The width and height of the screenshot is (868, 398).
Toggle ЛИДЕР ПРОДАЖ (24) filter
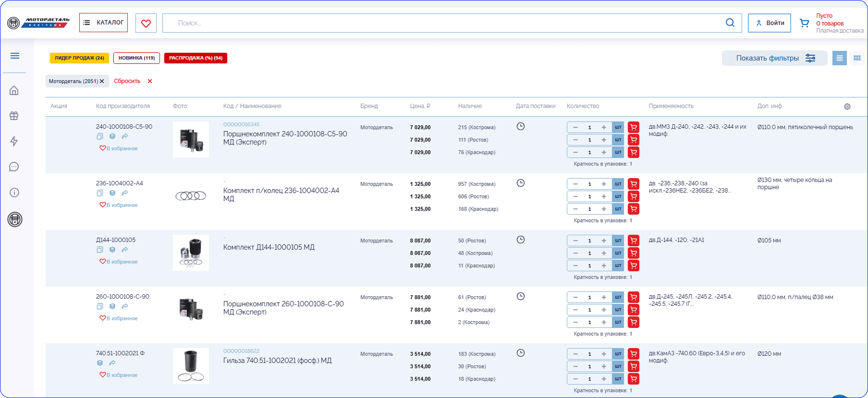click(79, 58)
